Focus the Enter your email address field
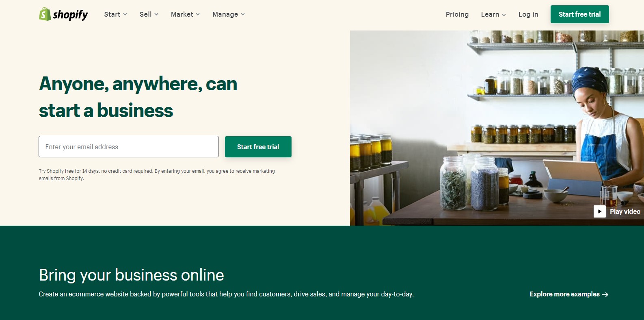The width and height of the screenshot is (644, 320). [x=129, y=147]
